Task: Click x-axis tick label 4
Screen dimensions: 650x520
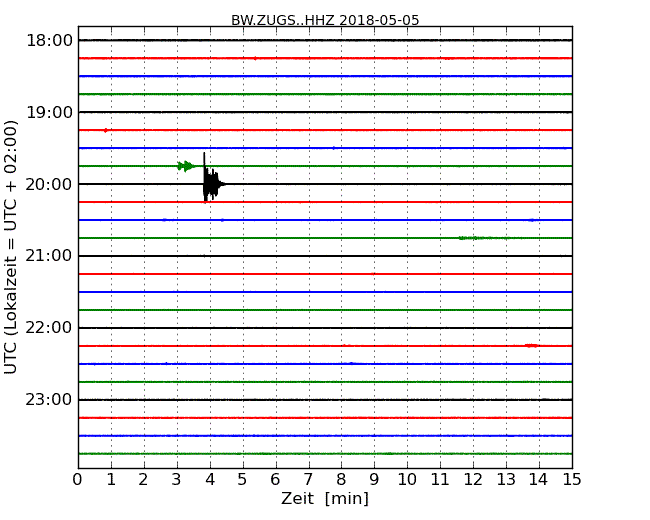Action: click(210, 480)
